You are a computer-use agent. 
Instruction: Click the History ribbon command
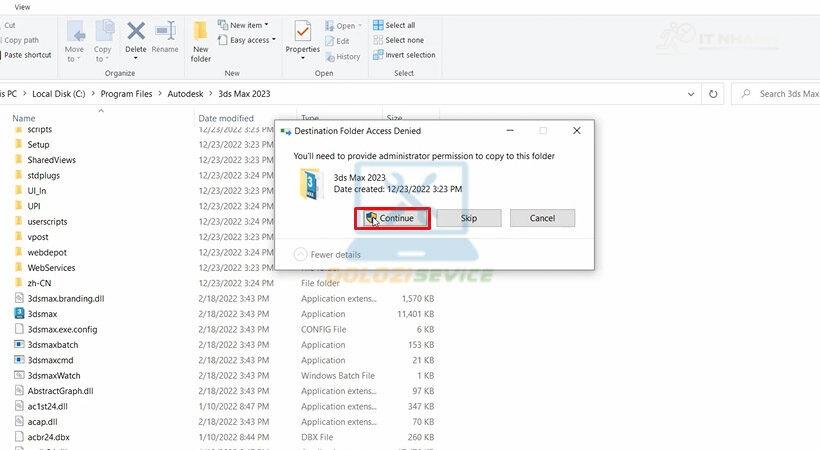point(343,57)
